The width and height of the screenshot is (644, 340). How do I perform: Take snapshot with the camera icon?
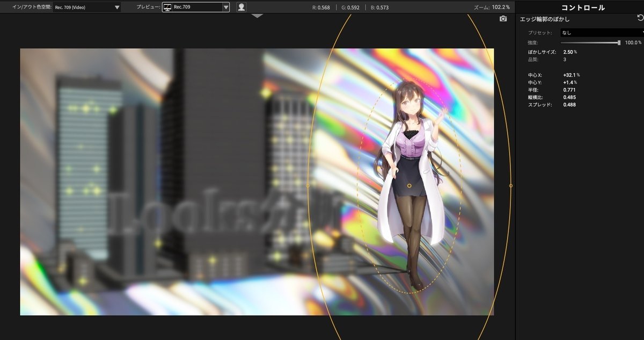[503, 19]
